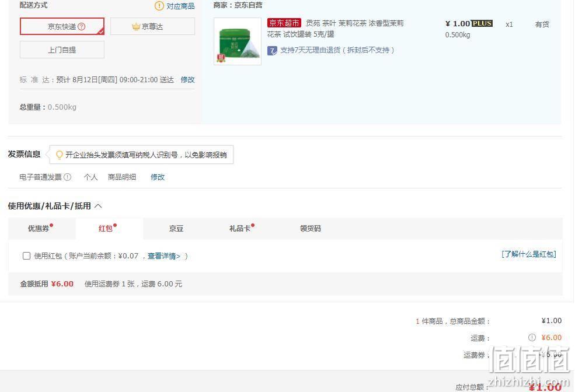This screenshot has width=575, height=392.
Task: Open 查看详情 for red packet balance
Action: tap(164, 256)
